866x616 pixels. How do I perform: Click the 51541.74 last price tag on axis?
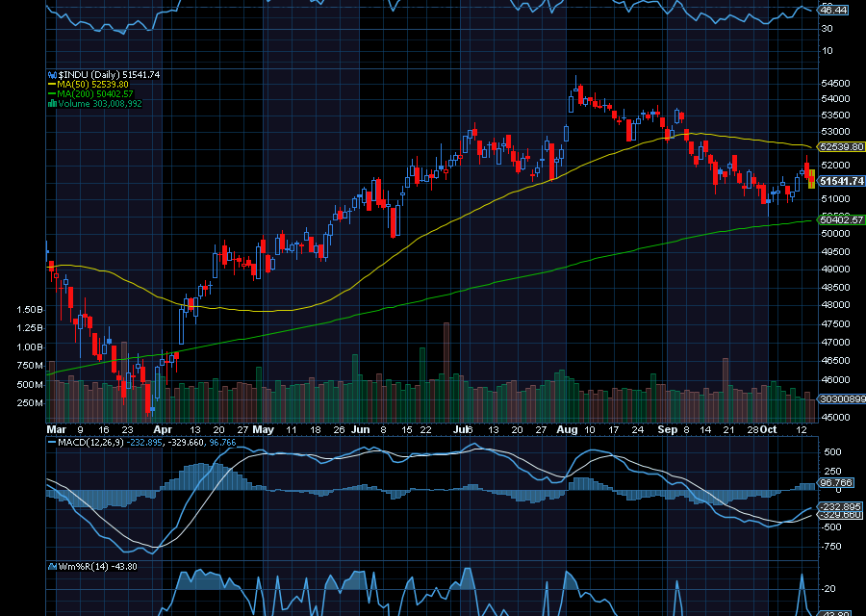coord(841,181)
